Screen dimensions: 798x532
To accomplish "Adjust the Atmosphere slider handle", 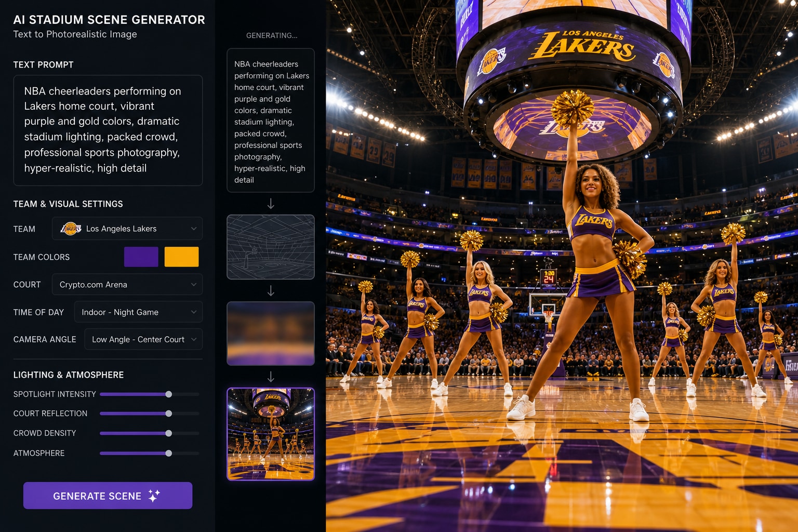I will point(169,453).
